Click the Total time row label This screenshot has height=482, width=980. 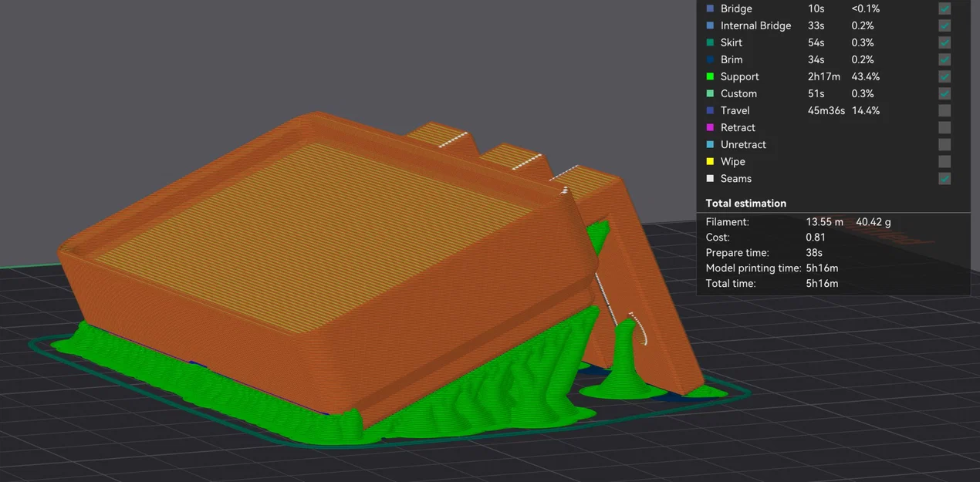(731, 283)
